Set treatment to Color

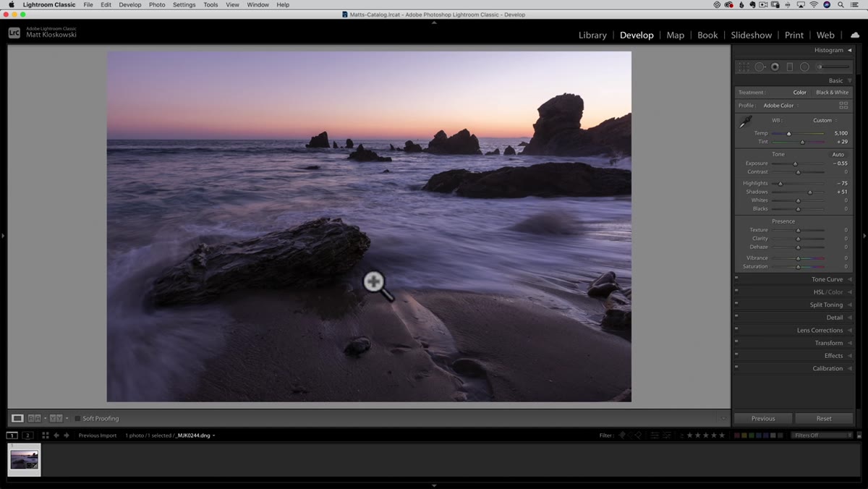(x=799, y=93)
